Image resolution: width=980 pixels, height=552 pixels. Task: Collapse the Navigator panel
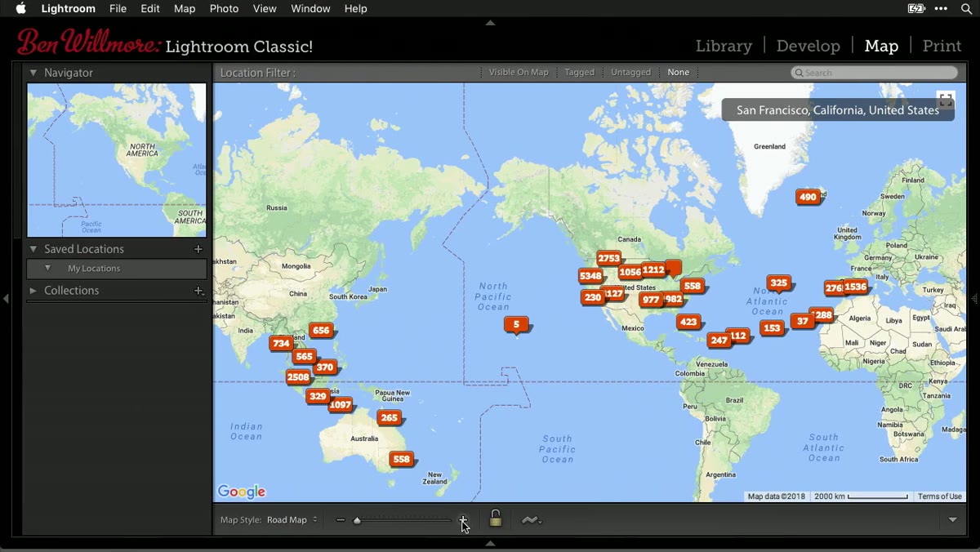click(x=33, y=73)
